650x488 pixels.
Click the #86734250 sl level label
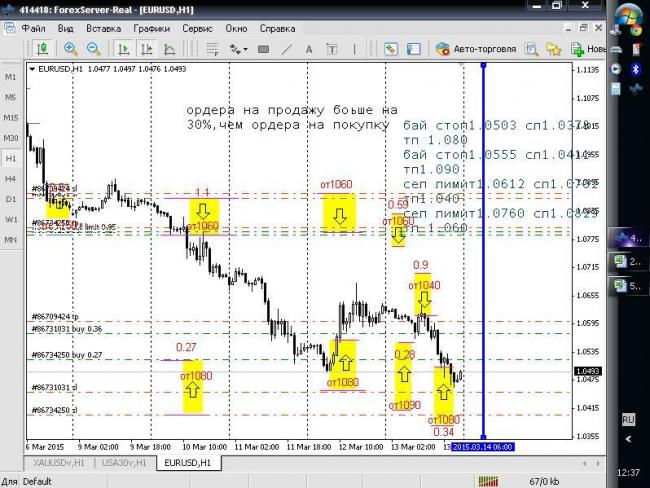[x=54, y=410]
